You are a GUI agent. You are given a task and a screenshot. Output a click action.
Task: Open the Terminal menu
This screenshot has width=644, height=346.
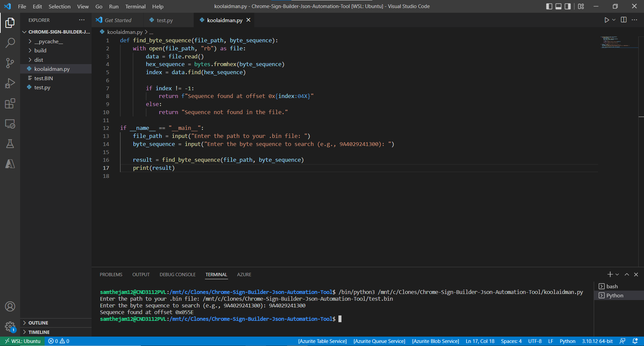(x=136, y=6)
